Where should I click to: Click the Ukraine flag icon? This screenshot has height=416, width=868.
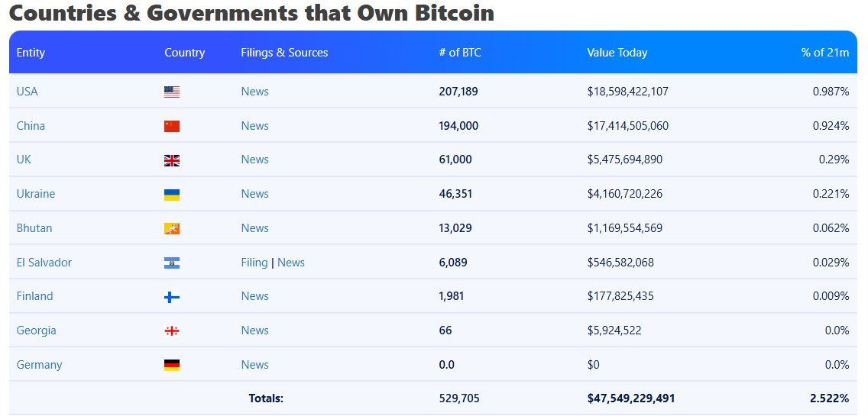(x=172, y=195)
